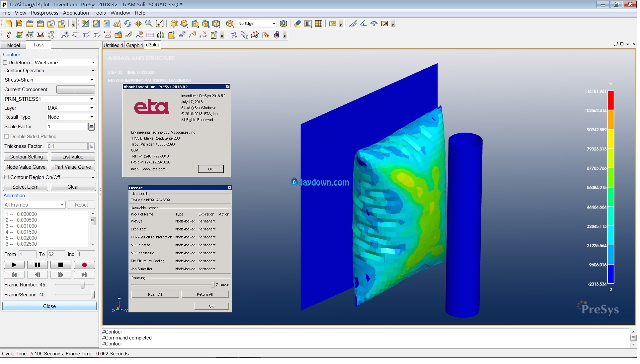Click the tile windows grid icon at top right
The height and width of the screenshot is (364, 640).
[x=622, y=44]
